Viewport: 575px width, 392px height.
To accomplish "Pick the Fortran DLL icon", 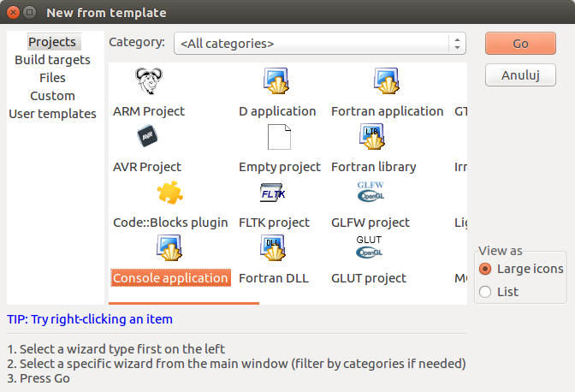I will point(274,249).
